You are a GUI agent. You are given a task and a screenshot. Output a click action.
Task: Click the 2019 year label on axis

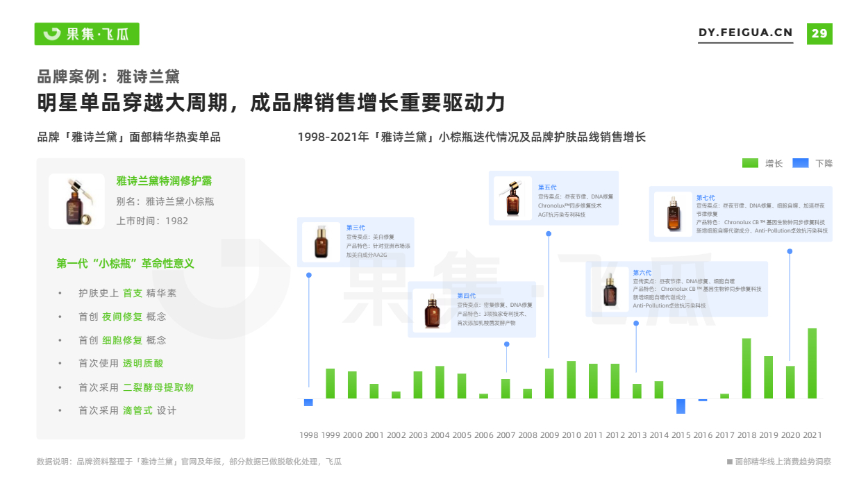point(768,435)
